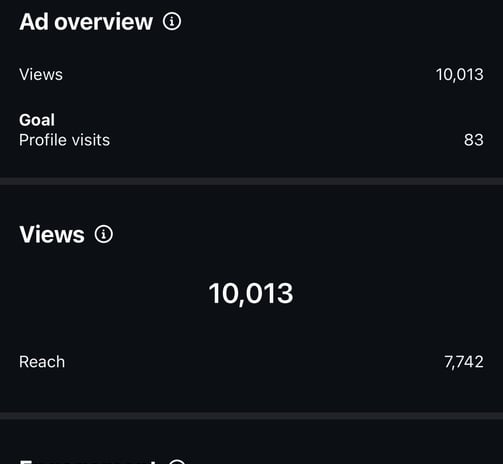Viewport: 503px width, 464px height.
Task: Click empty space between Views heading and total
Action: (251, 263)
